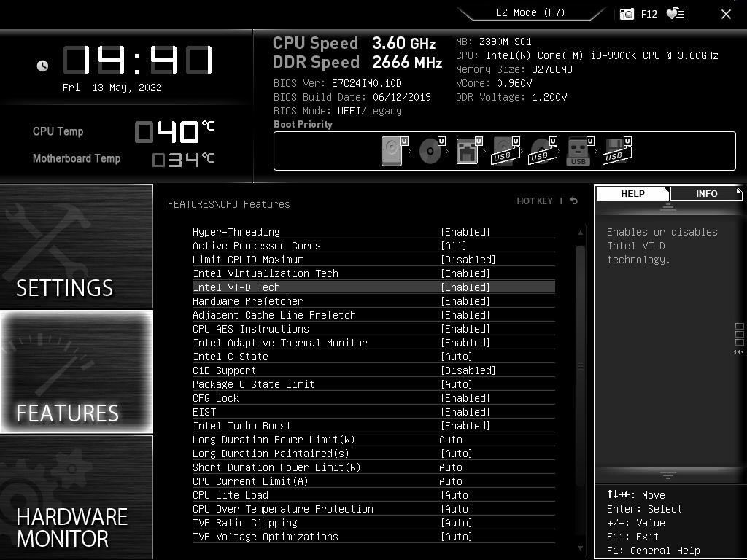Select the CD/DVD drive boot priority icon
Screen dimensions: 747x560
tap(432, 151)
